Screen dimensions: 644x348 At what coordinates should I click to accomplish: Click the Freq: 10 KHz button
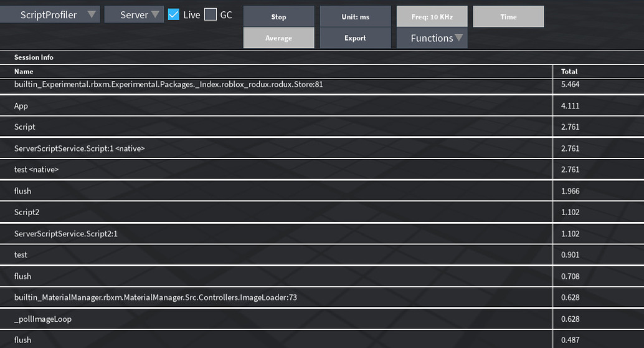[x=432, y=17]
